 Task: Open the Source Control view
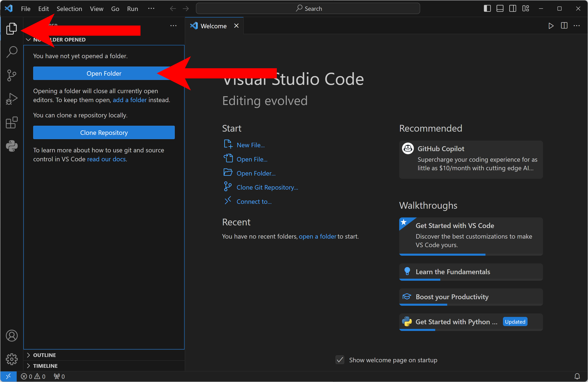pos(11,75)
